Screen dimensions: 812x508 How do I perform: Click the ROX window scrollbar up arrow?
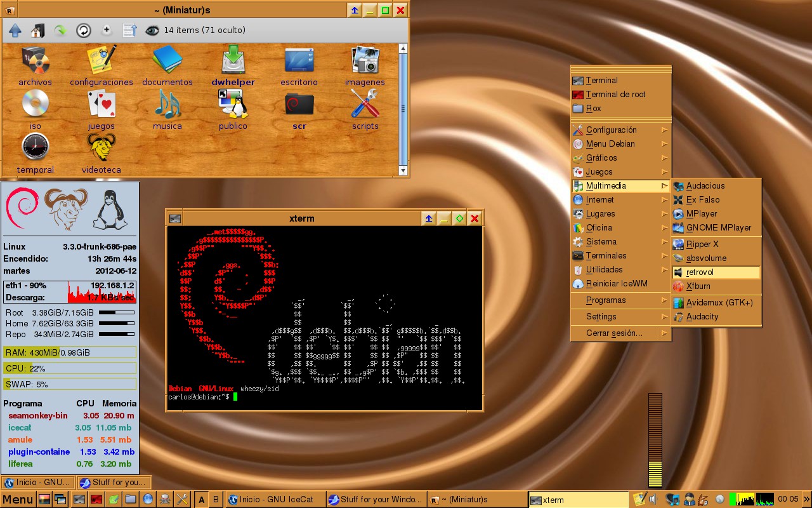[x=403, y=48]
